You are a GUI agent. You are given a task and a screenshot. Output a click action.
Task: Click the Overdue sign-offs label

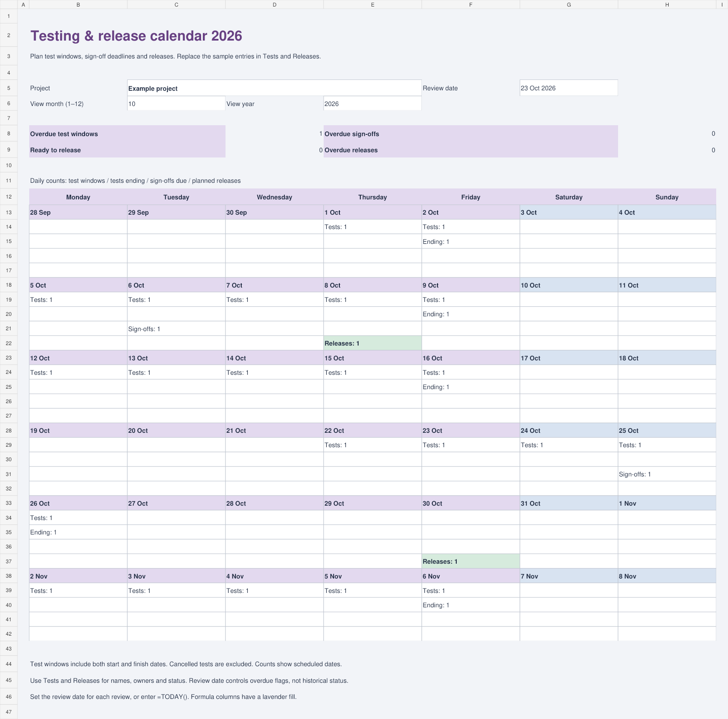click(471, 134)
